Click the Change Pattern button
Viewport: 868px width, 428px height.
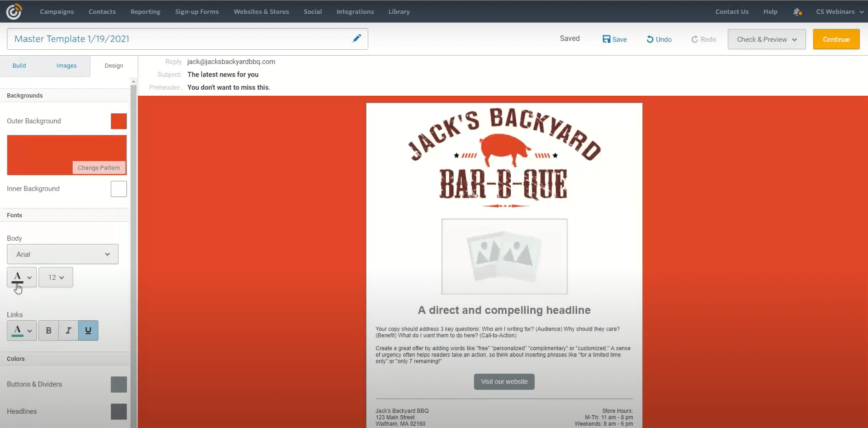tap(99, 168)
